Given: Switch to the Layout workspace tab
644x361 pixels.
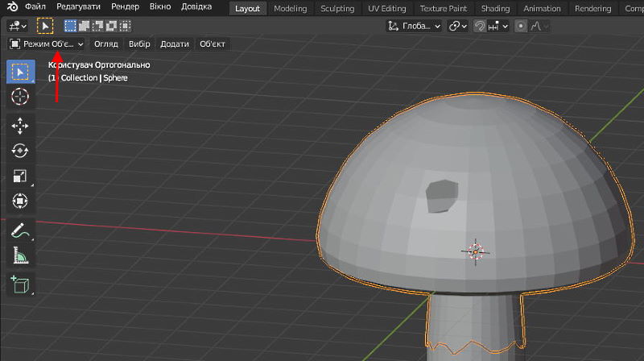Looking at the screenshot, I should pos(247,9).
